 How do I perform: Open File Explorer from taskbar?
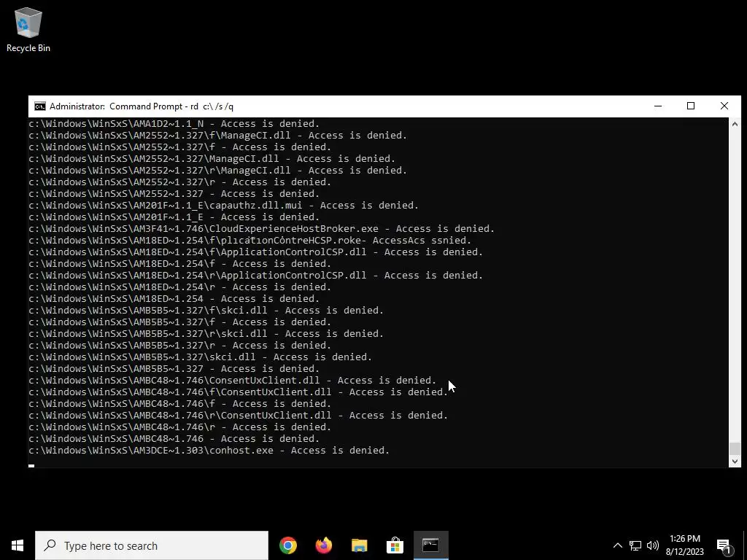point(359,545)
